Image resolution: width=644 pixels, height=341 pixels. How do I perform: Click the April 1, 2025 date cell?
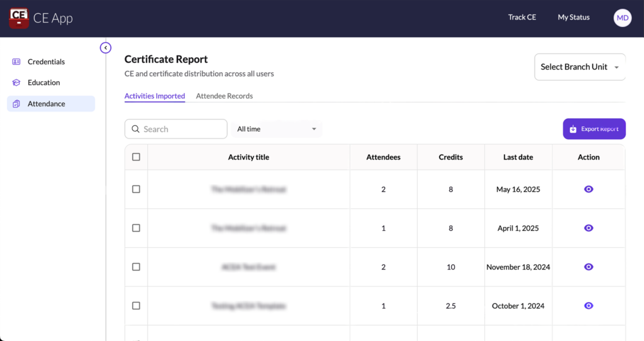[x=518, y=228]
